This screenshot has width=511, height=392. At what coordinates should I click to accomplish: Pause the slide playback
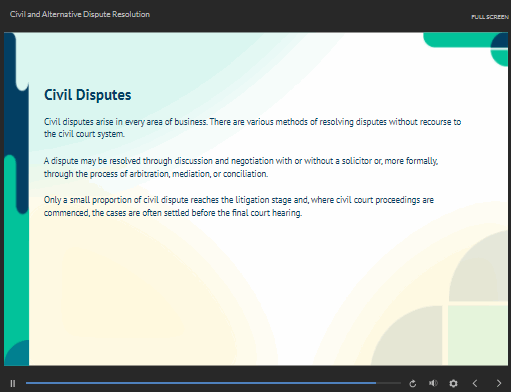(13, 383)
